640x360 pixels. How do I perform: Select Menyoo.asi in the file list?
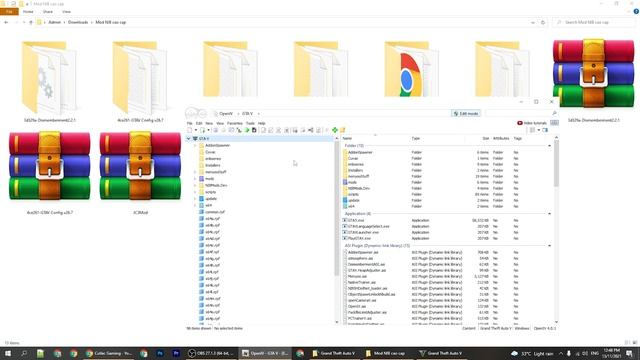[357, 276]
